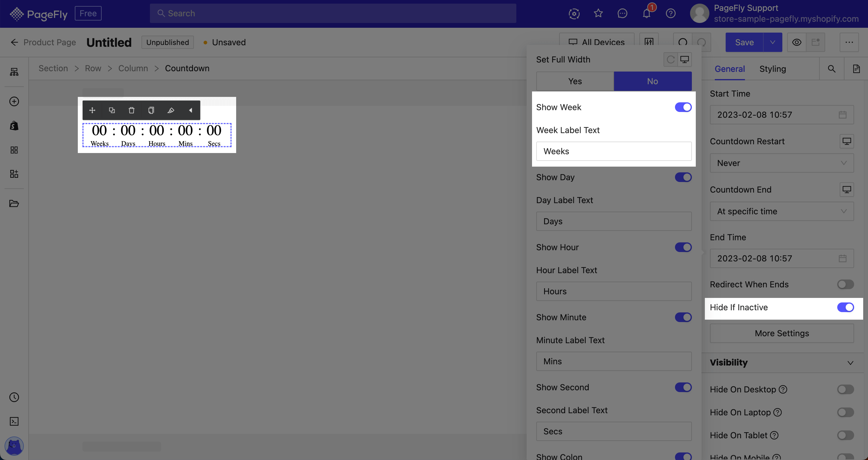Collapse the Visibility section chevron
The image size is (868, 460).
(x=851, y=363)
